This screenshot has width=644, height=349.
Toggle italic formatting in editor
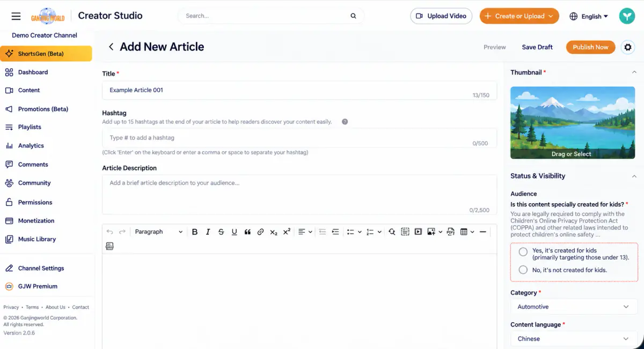(x=208, y=232)
